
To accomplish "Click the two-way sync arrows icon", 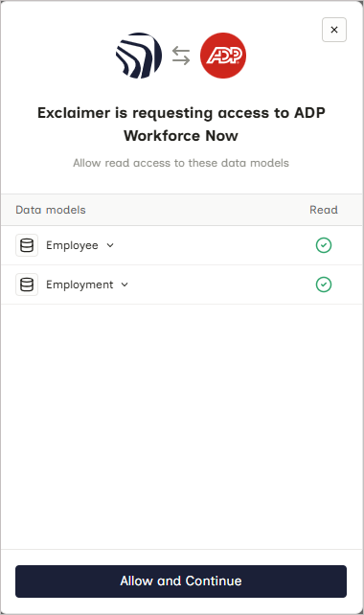I will (x=181, y=56).
